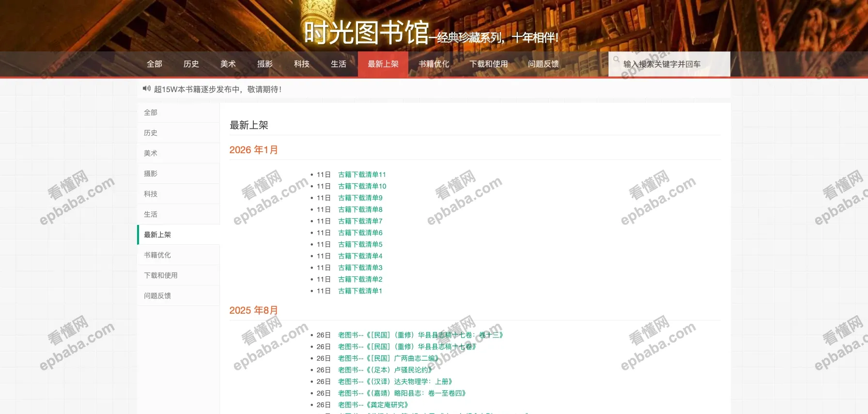This screenshot has width=868, height=414.
Task: Open link 古籍下载清单10
Action: pos(362,186)
